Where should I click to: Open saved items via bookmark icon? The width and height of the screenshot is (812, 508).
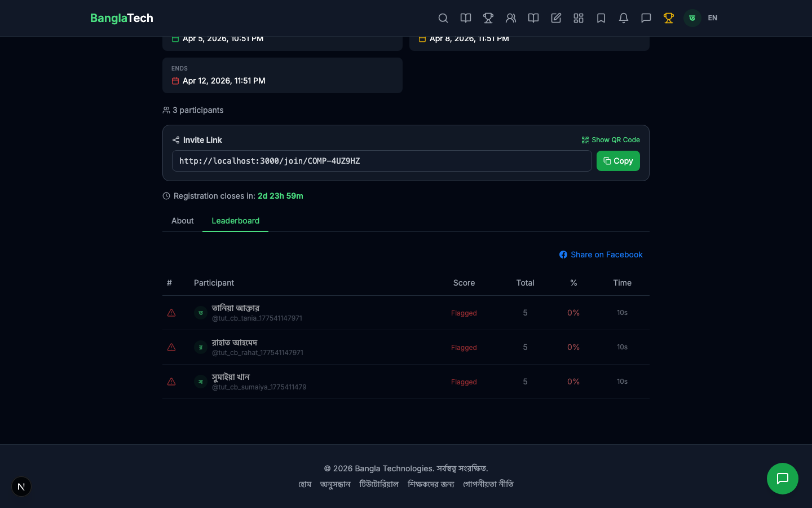(x=601, y=18)
